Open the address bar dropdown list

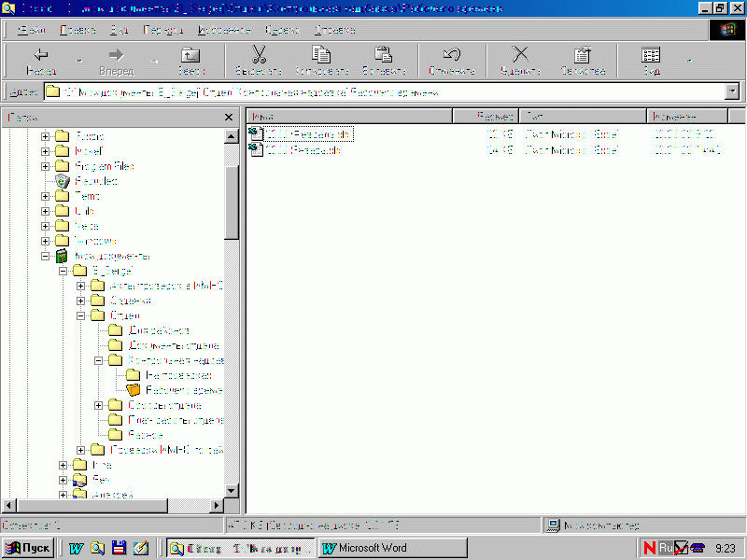(x=732, y=92)
